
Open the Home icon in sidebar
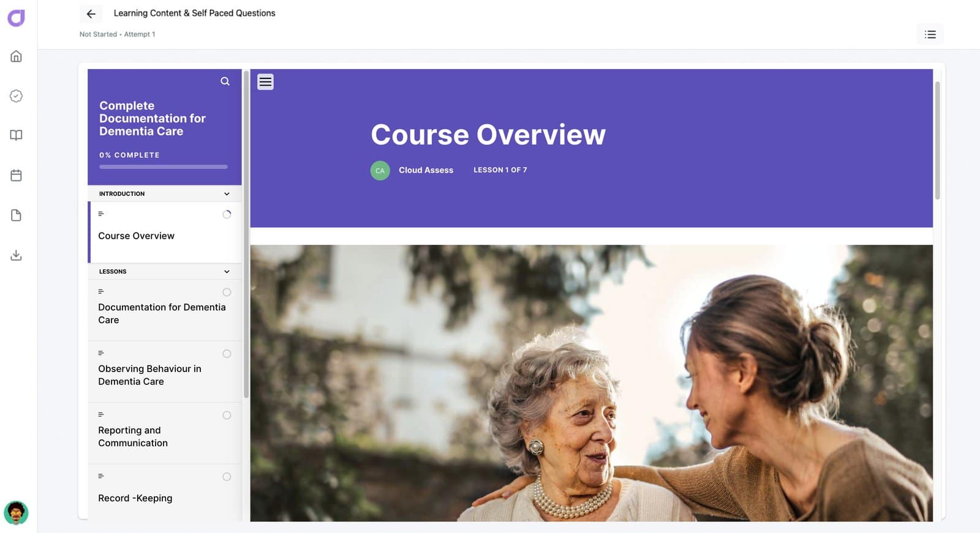(16, 56)
